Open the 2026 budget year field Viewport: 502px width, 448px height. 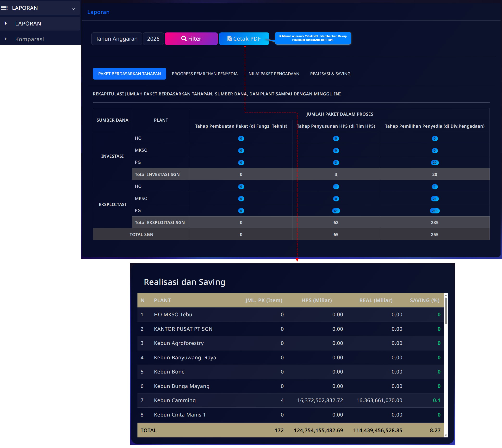point(153,39)
